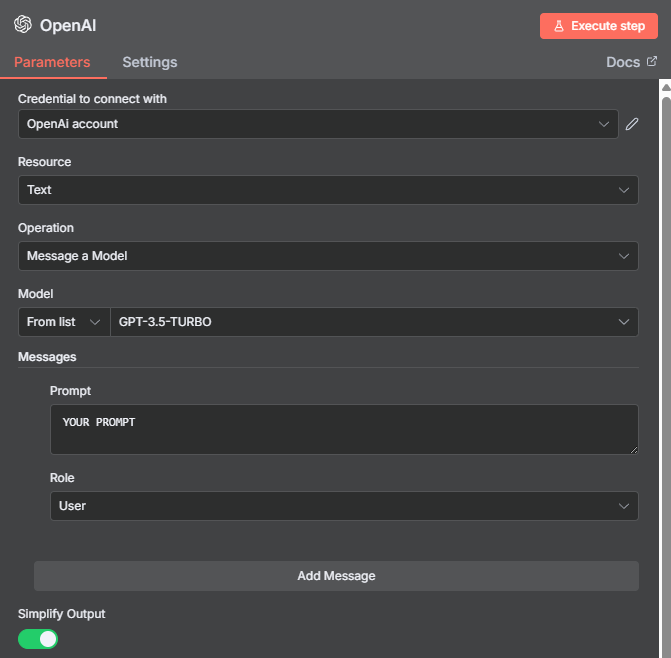The image size is (671, 658).
Task: Click the scrollbar up arrow
Action: tap(666, 87)
